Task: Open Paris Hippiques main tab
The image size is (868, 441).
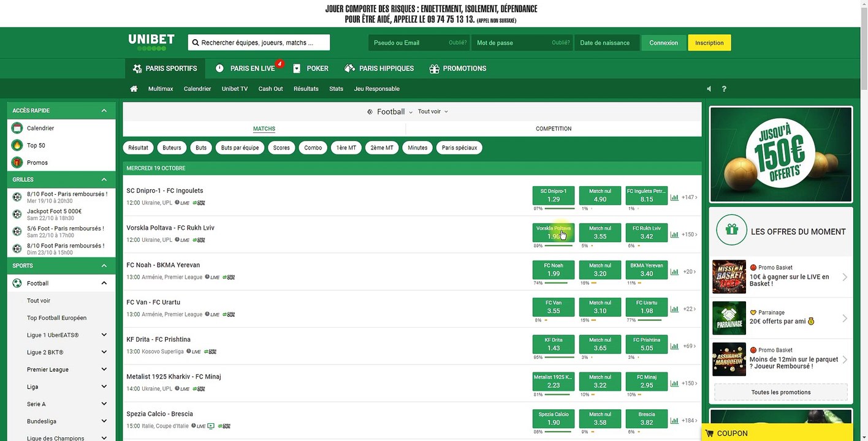Action: coord(379,69)
